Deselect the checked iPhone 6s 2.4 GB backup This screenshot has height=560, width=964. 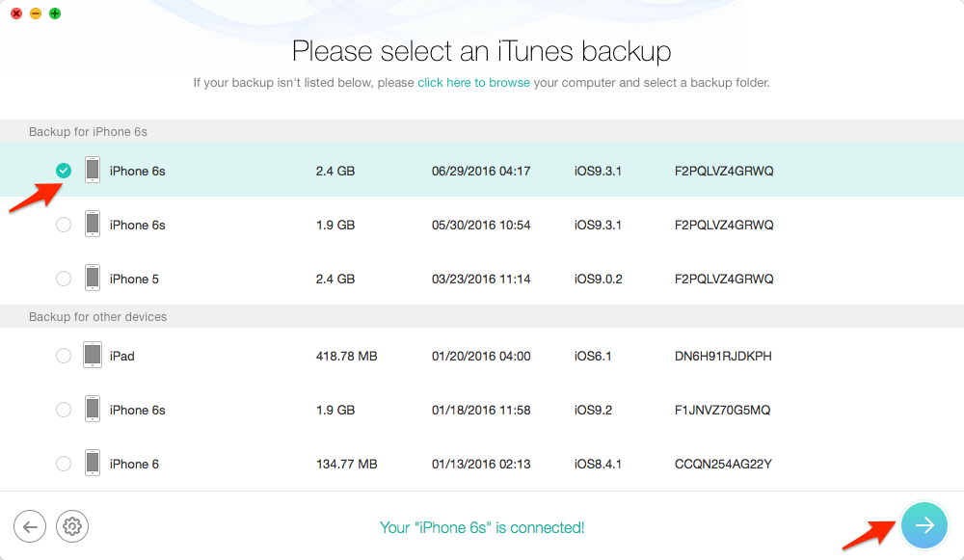point(64,171)
